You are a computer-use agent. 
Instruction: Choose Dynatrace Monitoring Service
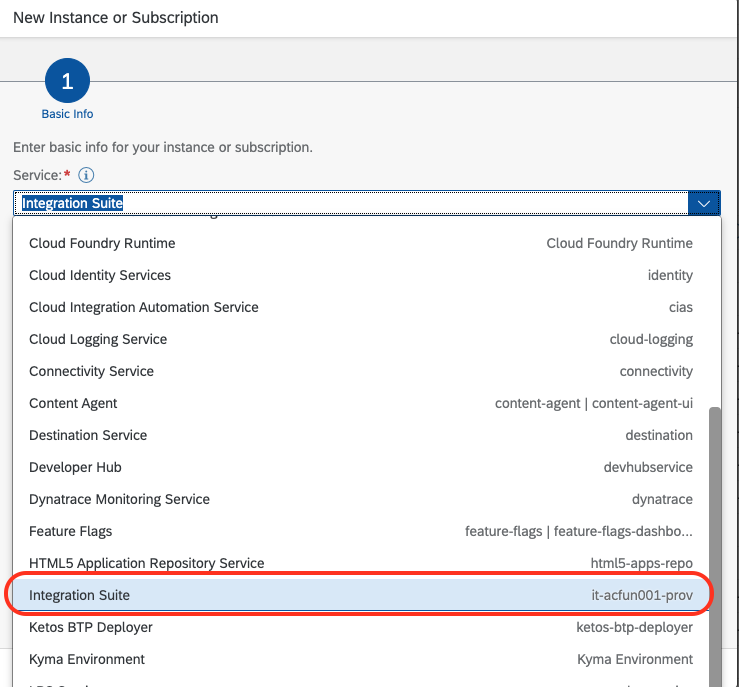[361, 499]
